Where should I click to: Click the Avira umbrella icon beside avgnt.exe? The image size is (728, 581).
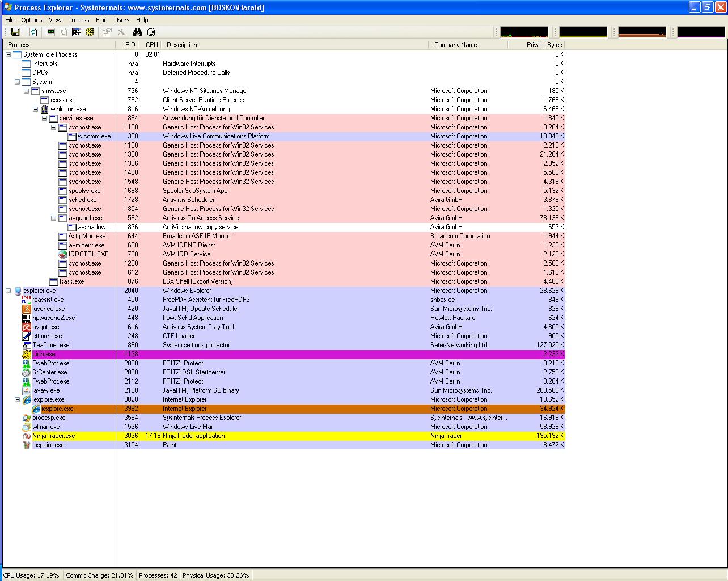(26, 327)
